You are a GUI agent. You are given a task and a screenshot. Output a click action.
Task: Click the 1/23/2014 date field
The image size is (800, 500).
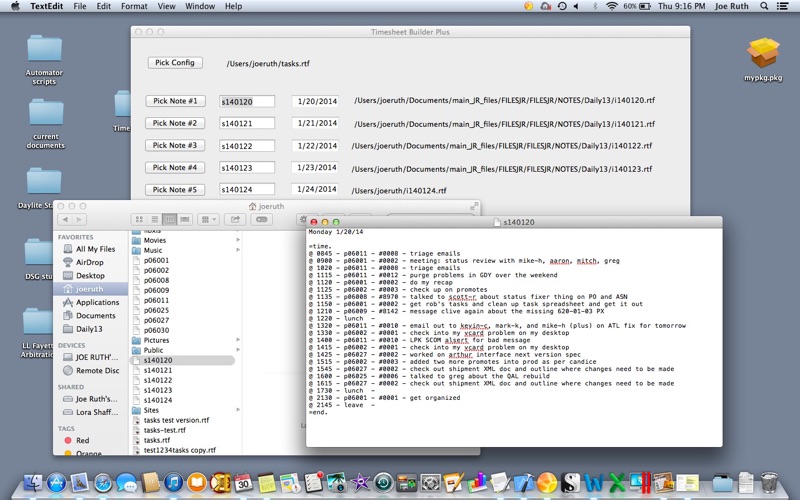coord(315,167)
